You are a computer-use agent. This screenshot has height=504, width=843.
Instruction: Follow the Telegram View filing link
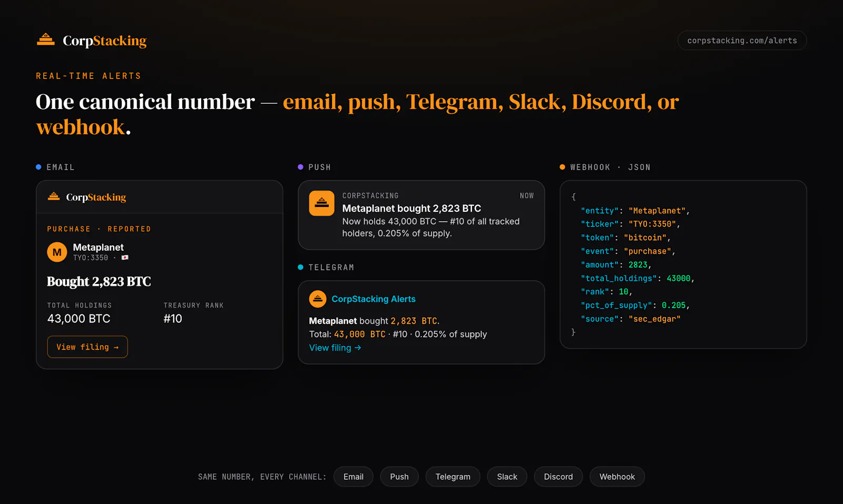coord(335,348)
